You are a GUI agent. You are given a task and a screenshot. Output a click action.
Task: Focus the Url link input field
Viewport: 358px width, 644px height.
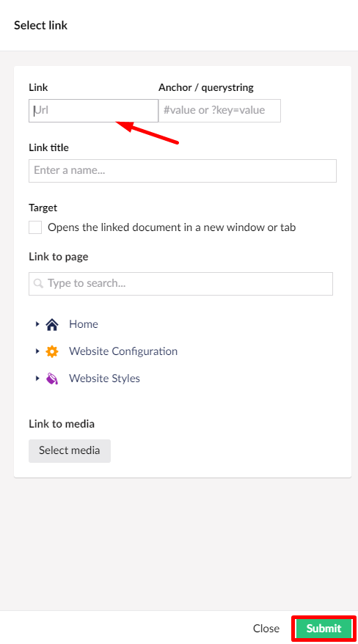tap(93, 111)
